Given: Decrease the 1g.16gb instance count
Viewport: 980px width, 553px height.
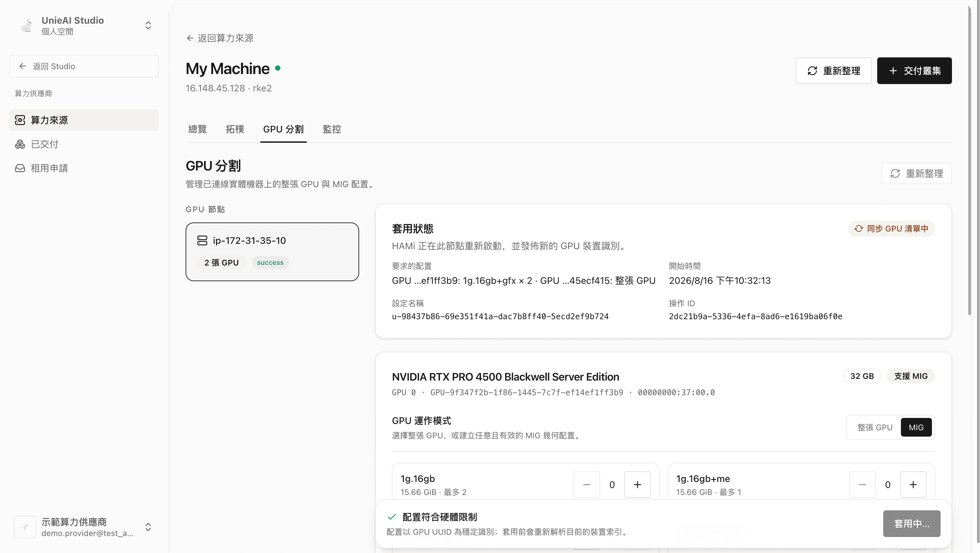Looking at the screenshot, I should (x=586, y=485).
